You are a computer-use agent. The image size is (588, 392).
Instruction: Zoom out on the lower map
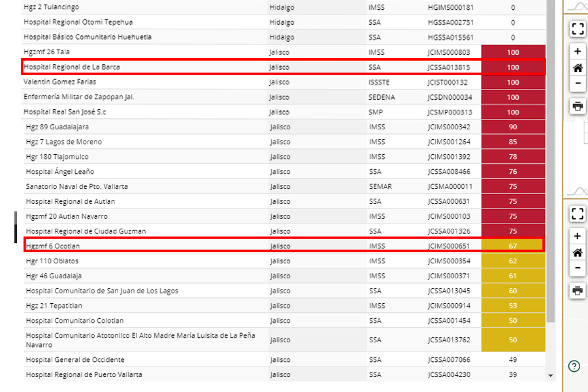(578, 269)
